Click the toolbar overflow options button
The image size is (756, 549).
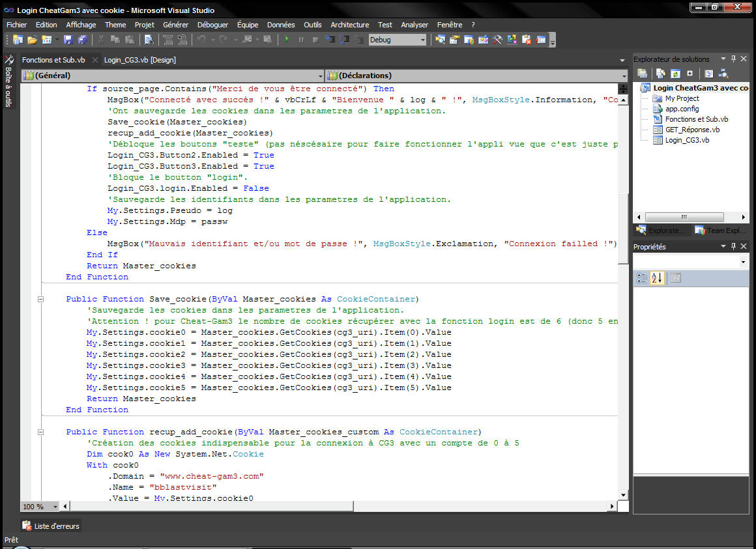(553, 40)
